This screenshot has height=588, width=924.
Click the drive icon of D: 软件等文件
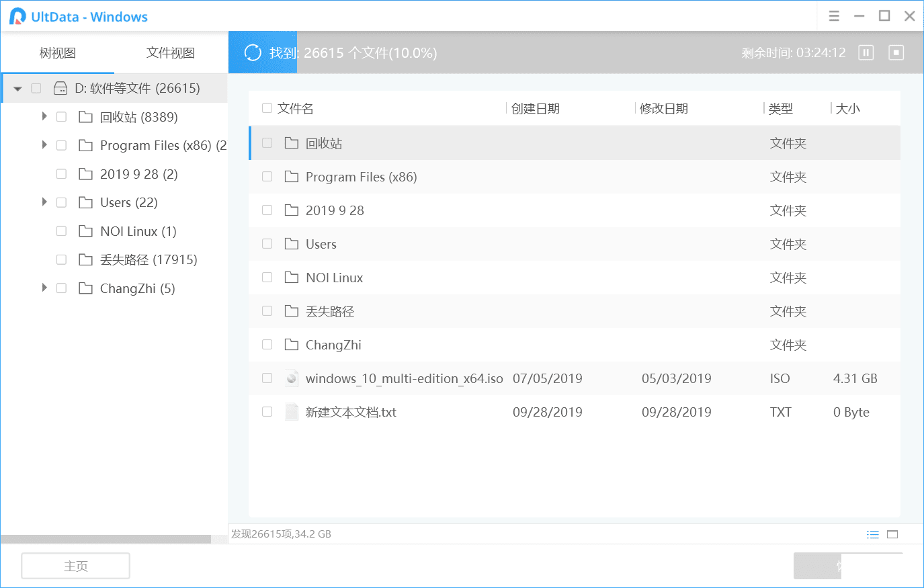pyautogui.click(x=60, y=88)
